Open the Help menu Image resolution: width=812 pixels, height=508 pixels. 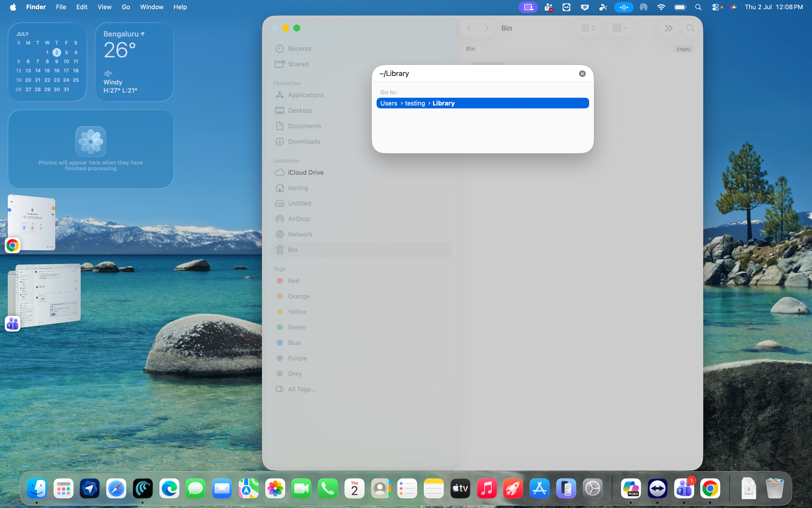pyautogui.click(x=180, y=7)
